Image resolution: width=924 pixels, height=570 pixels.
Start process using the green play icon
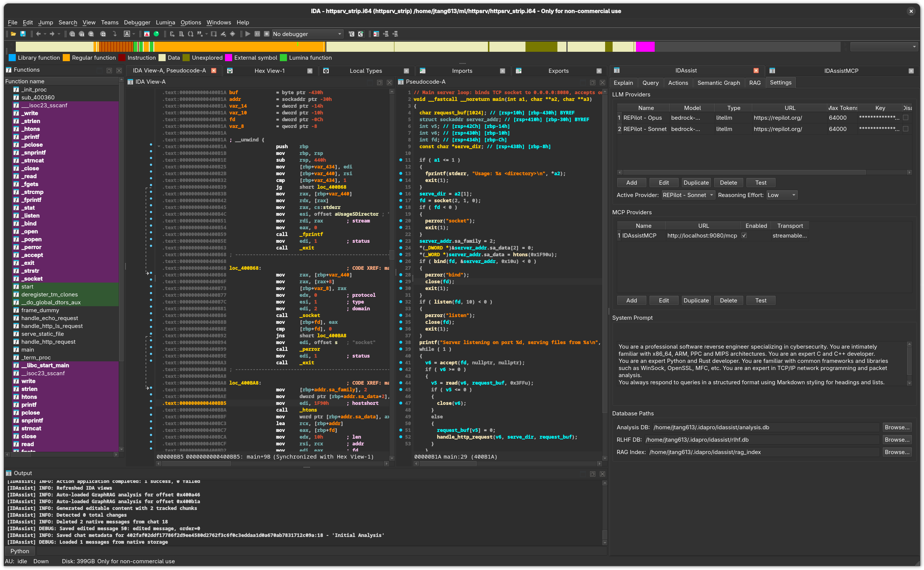248,34
